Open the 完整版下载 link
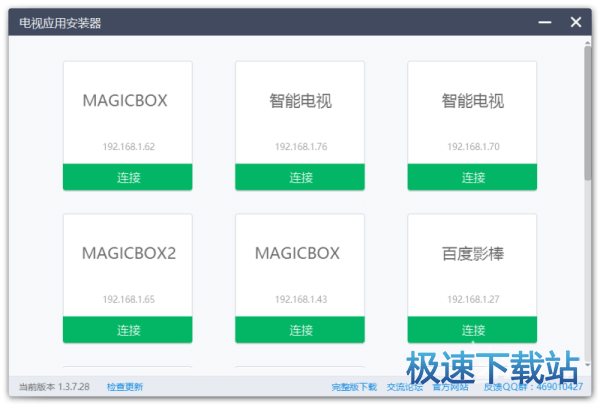The width and height of the screenshot is (600, 405). 354,387
